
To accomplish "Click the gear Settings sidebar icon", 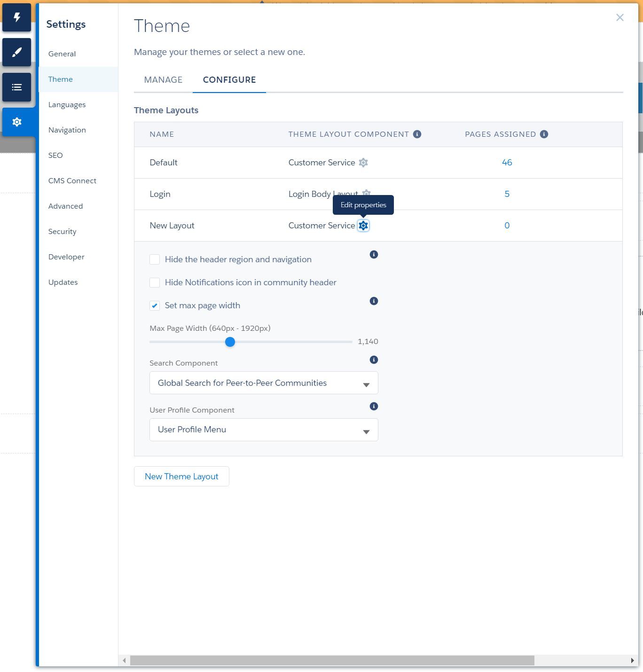I will pyautogui.click(x=17, y=122).
